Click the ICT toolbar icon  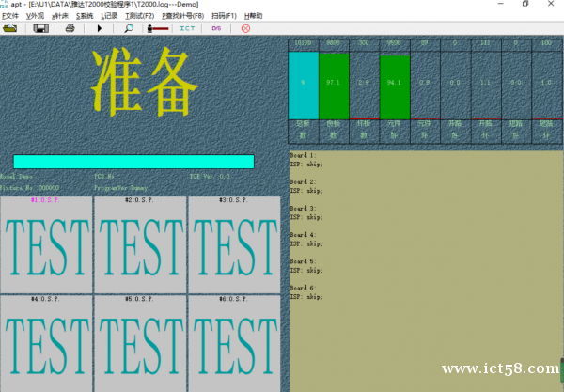click(187, 28)
